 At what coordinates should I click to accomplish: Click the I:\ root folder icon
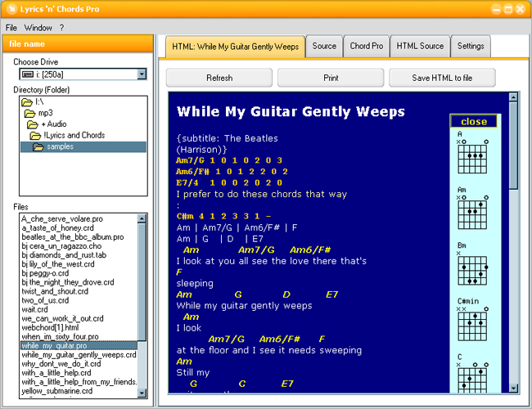[x=27, y=101]
